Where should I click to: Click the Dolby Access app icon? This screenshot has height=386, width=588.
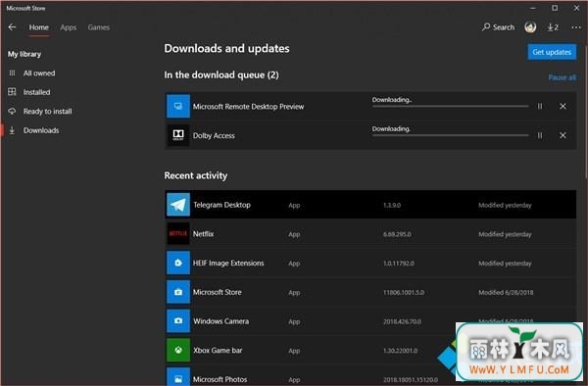tap(178, 135)
